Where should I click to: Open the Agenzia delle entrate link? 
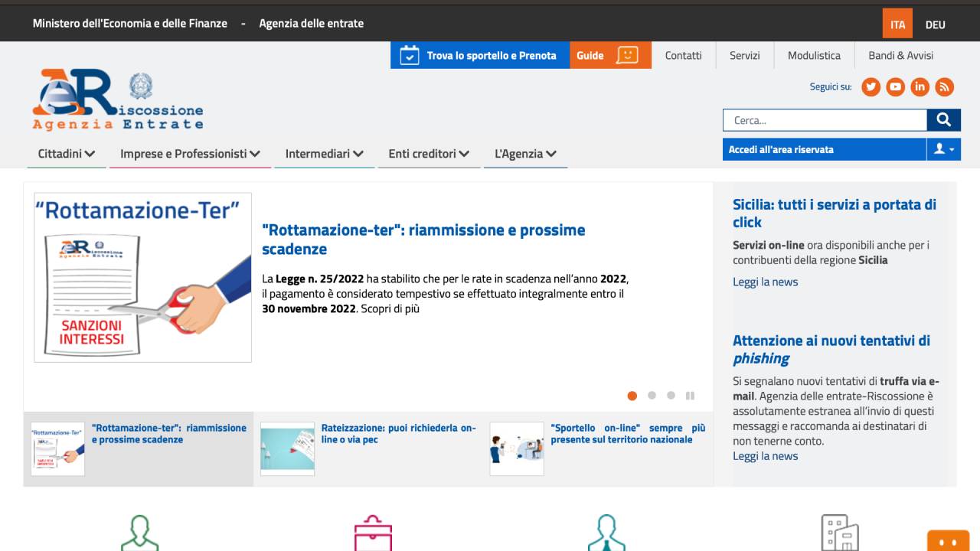[x=312, y=23]
